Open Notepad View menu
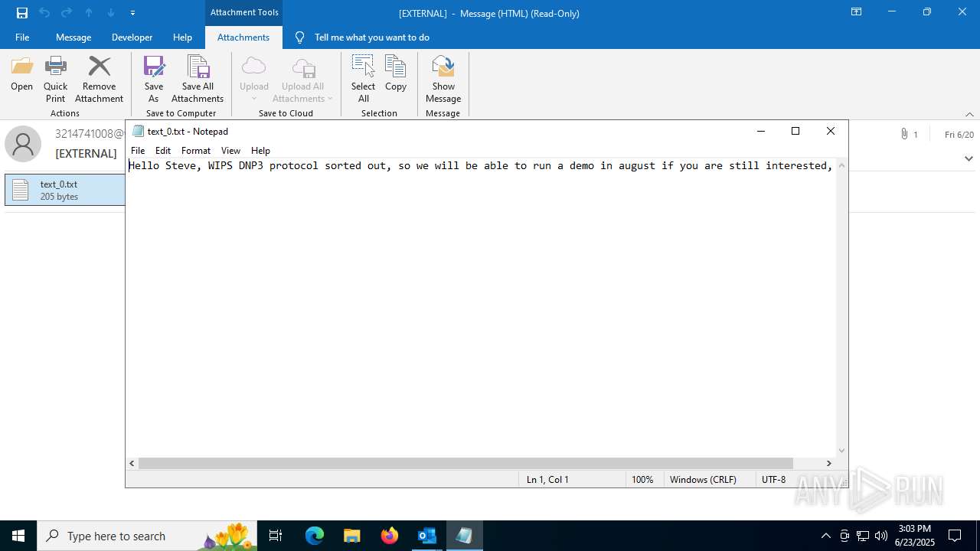The width and height of the screenshot is (980, 551). click(x=230, y=151)
